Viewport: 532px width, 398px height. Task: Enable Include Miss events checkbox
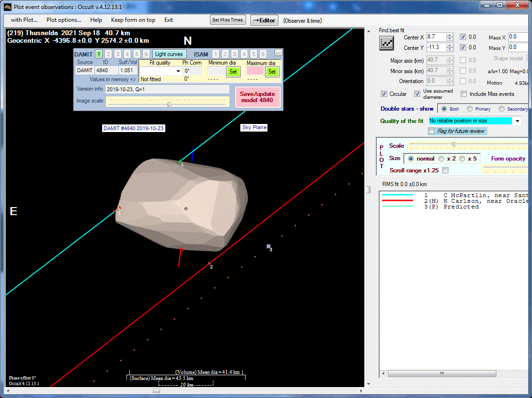[x=464, y=94]
